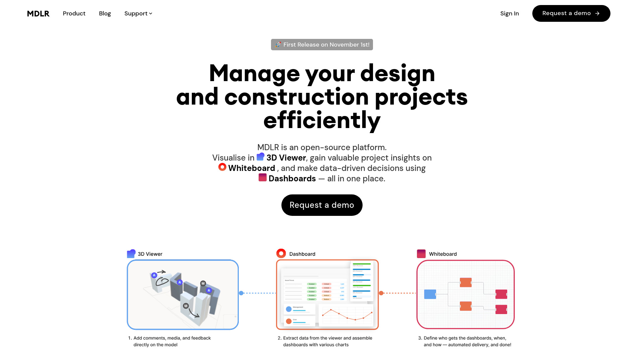Click the MDLR logo in the top left

(x=38, y=13)
